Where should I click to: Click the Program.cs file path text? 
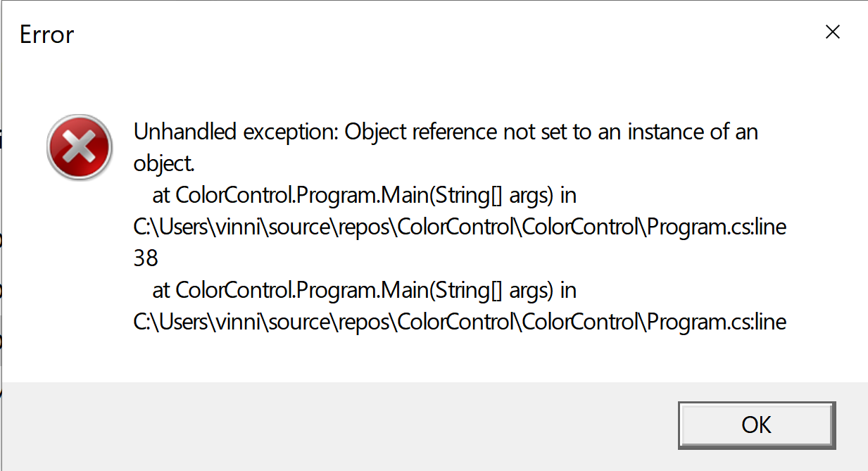pyautogui.click(x=458, y=226)
